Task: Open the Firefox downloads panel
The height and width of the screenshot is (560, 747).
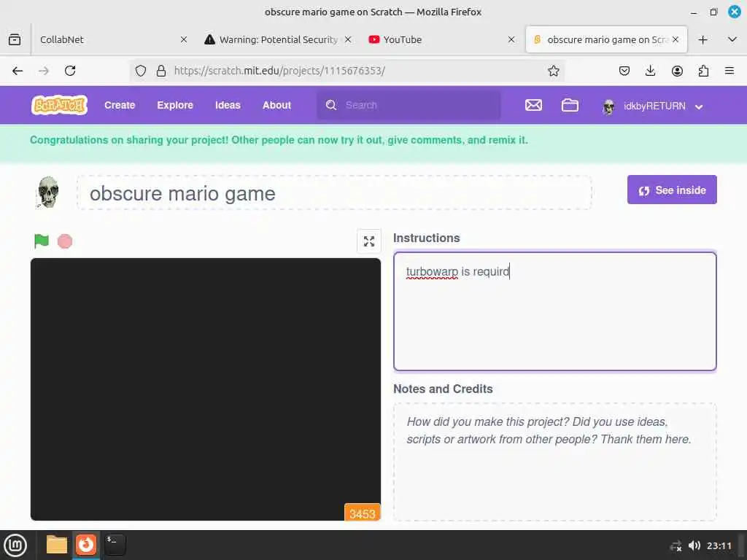Action: [650, 71]
